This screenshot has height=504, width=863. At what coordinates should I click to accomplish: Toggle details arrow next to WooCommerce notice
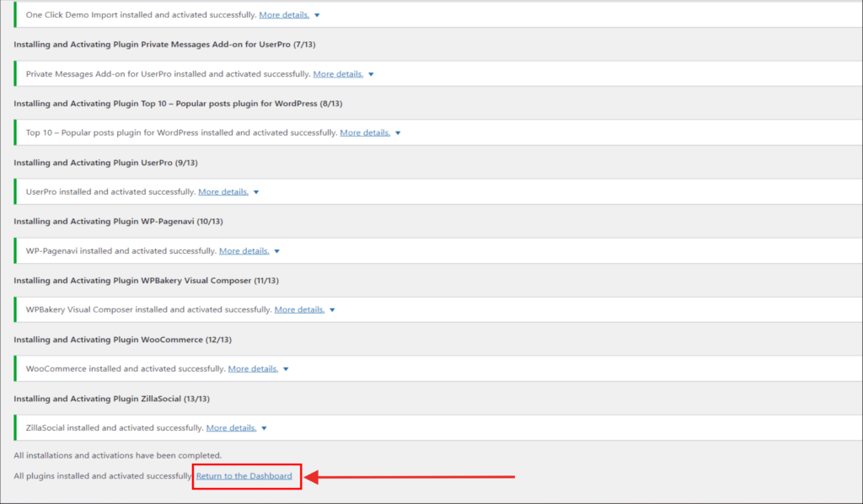click(x=287, y=369)
